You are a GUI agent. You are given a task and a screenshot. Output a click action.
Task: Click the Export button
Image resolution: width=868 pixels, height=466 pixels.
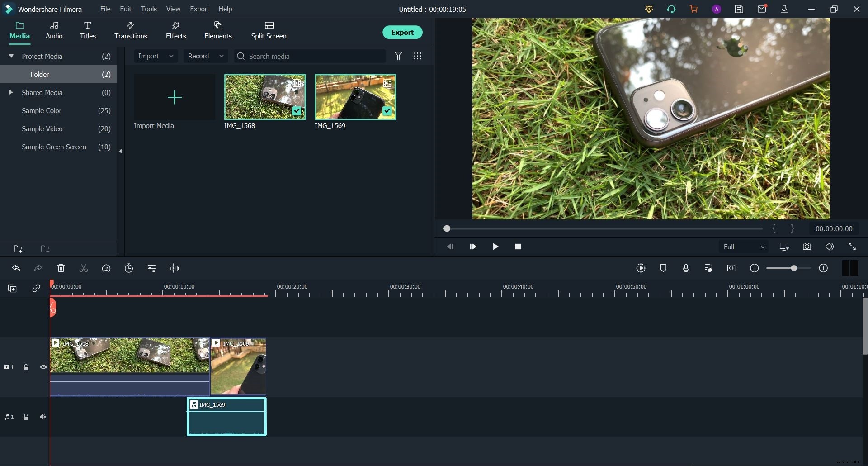click(x=402, y=32)
